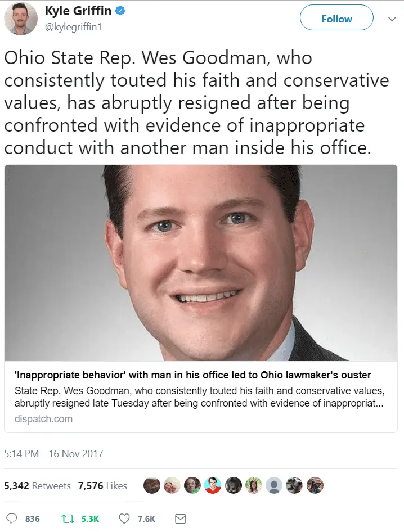Viewport: 404px width, 532px height.
Task: Click the envelope direct message icon
Action: 180,519
